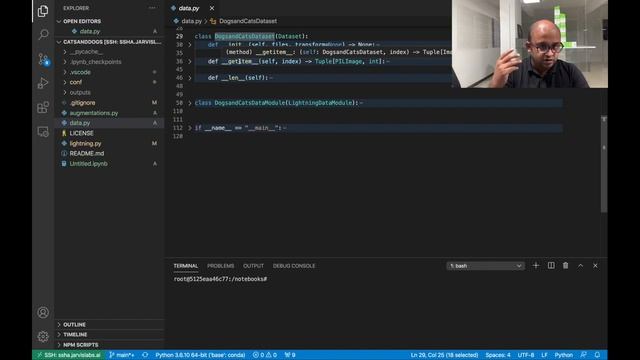This screenshot has width=640, height=360.
Task: Open Untitled.ipynb notebook file
Action: 89,164
